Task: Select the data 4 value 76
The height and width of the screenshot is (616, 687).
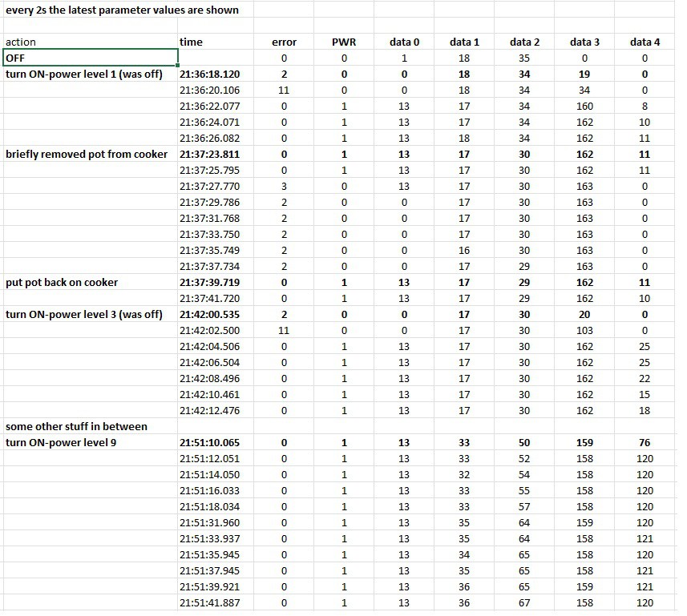Action: pyautogui.click(x=645, y=442)
